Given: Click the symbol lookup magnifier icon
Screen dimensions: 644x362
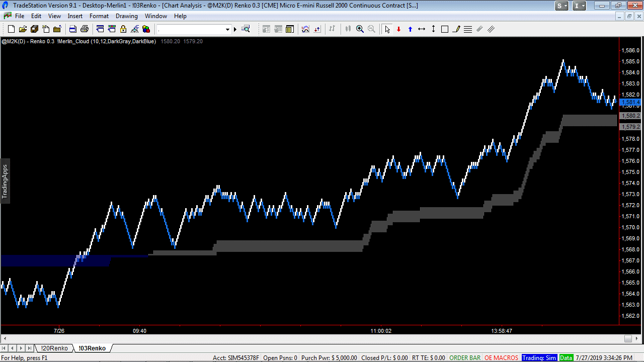Looking at the screenshot, I should pos(246,29).
